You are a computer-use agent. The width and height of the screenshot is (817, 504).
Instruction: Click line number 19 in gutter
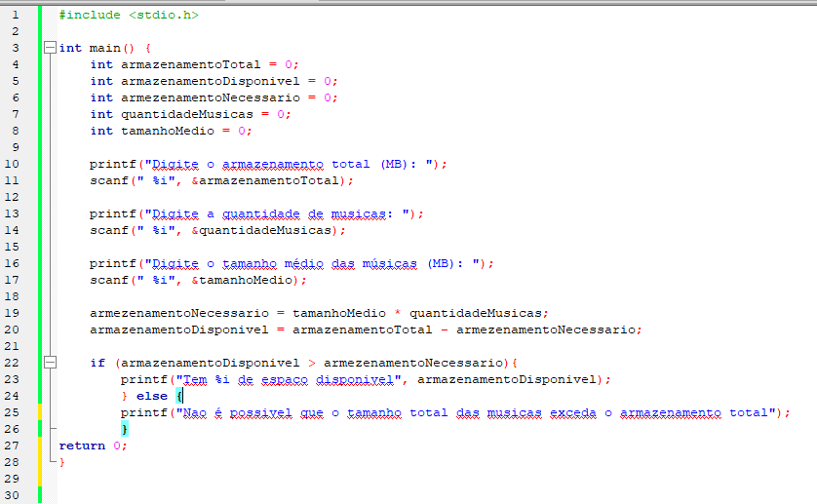(12, 313)
